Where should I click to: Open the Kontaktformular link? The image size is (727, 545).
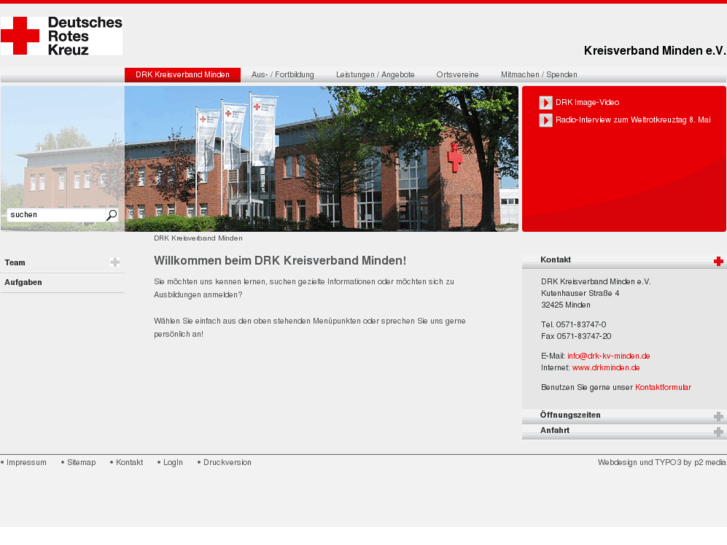click(x=663, y=387)
